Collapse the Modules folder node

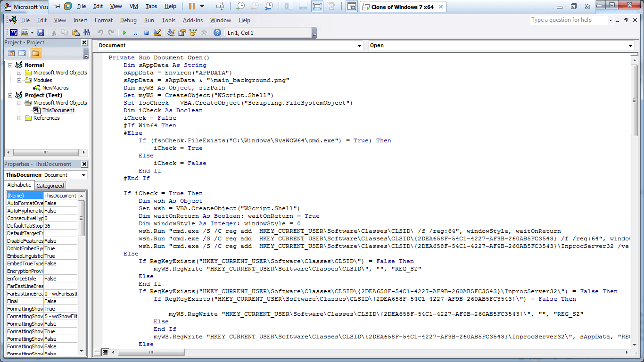[x=19, y=80]
